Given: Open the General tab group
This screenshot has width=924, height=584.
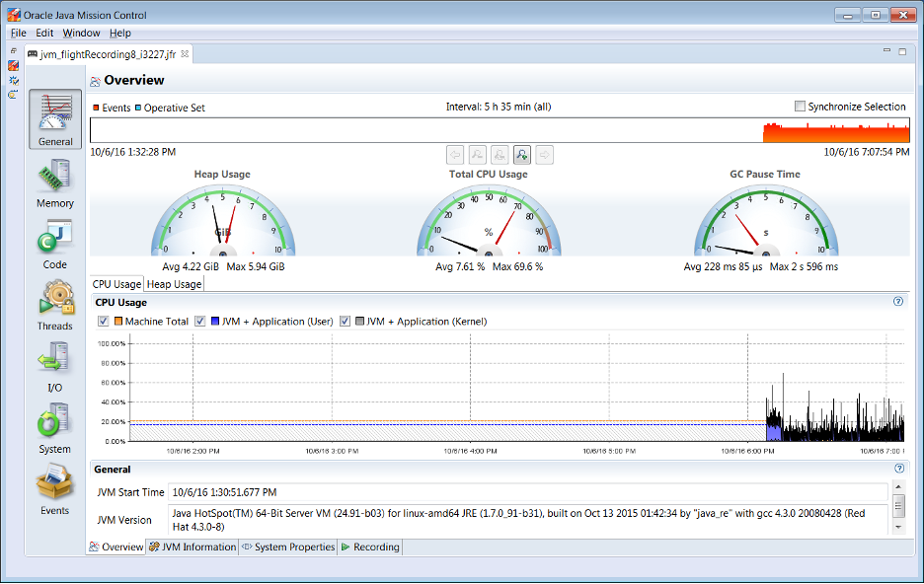Looking at the screenshot, I should click(x=55, y=119).
